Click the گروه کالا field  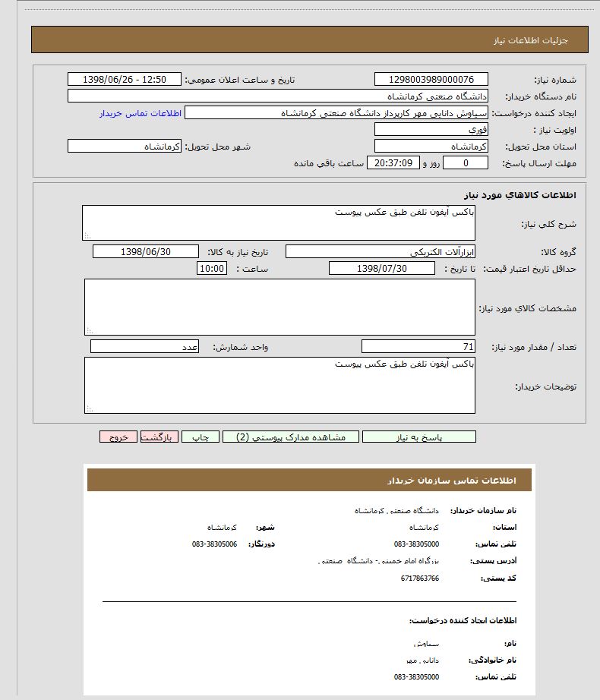[x=380, y=252]
